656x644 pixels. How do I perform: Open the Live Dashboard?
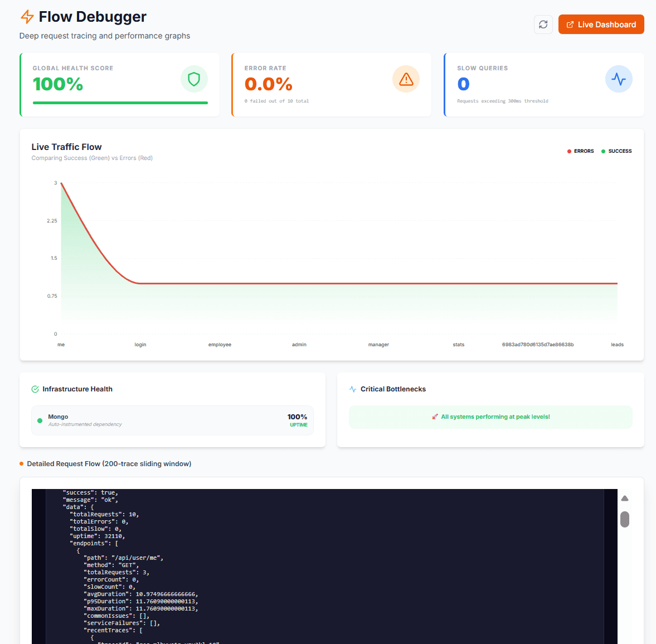[x=601, y=25]
